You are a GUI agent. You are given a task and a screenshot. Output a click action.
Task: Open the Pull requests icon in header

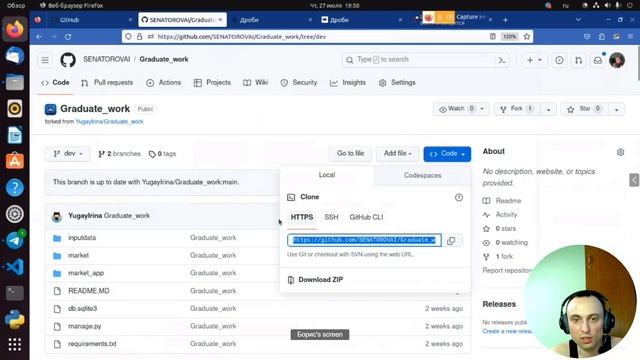point(578,60)
